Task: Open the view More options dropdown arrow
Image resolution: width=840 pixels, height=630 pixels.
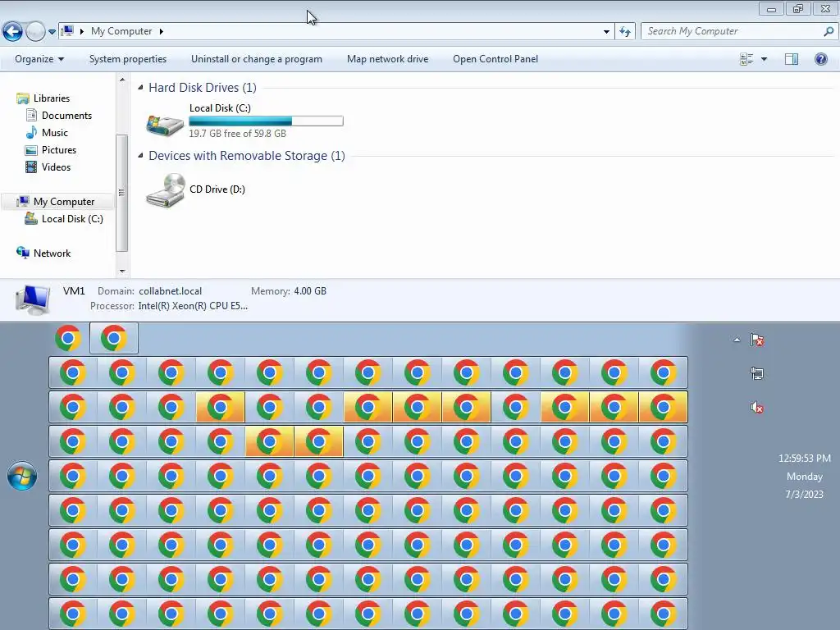Action: [764, 59]
